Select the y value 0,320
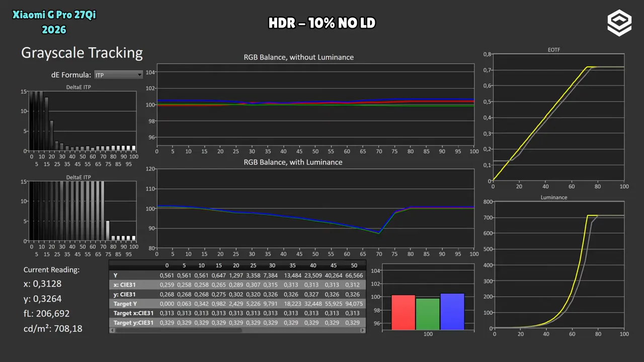644x362 pixels. point(253,294)
